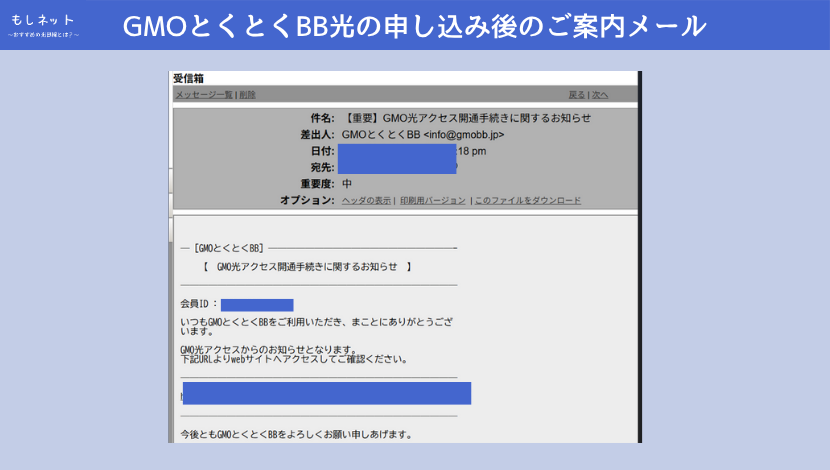Select the 受信箱 heading
This screenshot has width=830, height=470.
click(188, 78)
